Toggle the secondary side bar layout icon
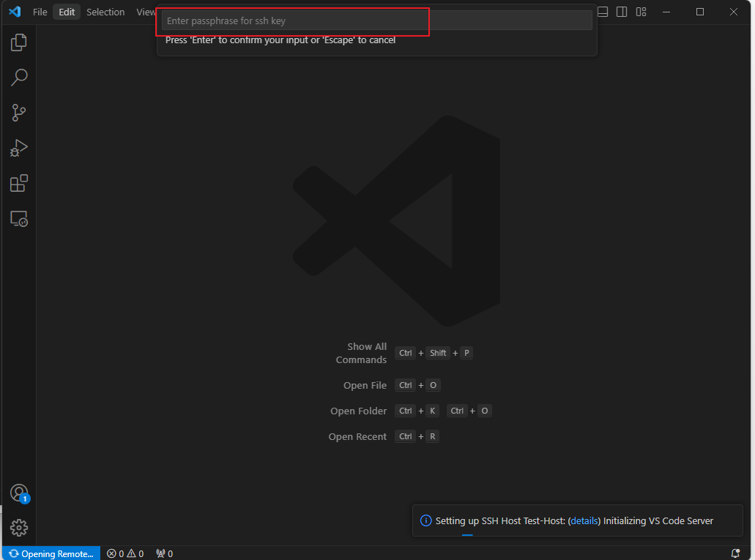This screenshot has width=755, height=560. 622,12
